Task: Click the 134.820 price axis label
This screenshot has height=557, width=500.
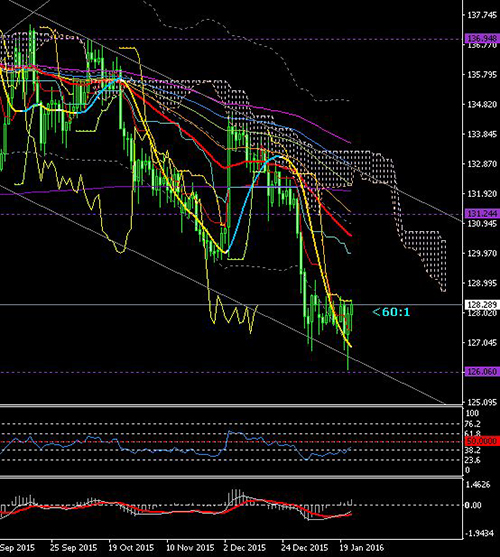Action: click(482, 104)
